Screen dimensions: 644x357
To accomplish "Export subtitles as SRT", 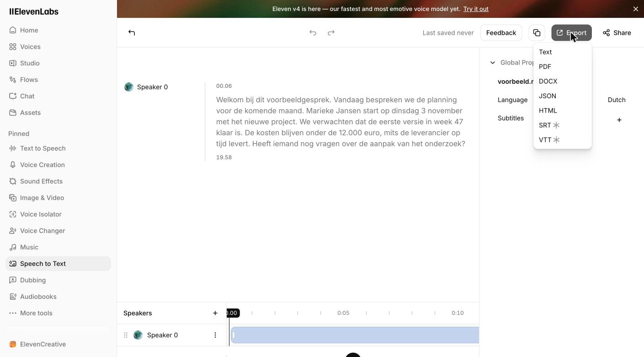I will pyautogui.click(x=563, y=125).
